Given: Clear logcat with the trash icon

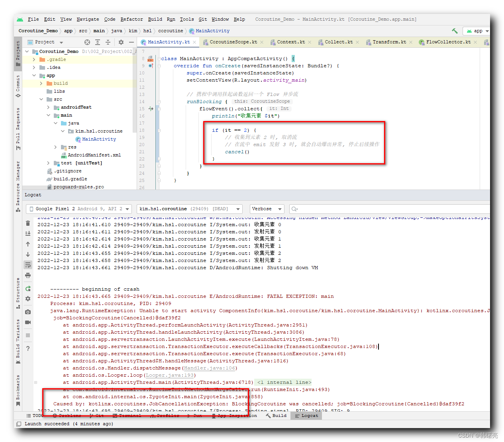Looking at the screenshot, I should pyautogui.click(x=28, y=223).
